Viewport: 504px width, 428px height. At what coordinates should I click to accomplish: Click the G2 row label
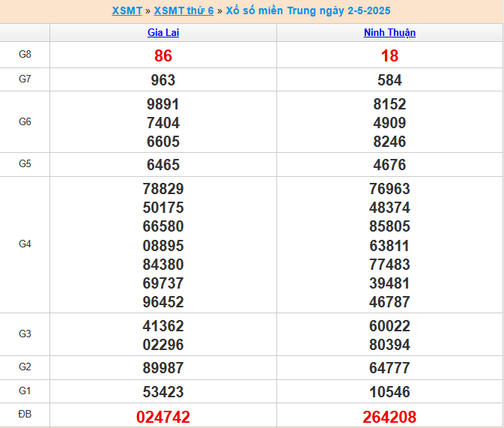click(x=25, y=367)
